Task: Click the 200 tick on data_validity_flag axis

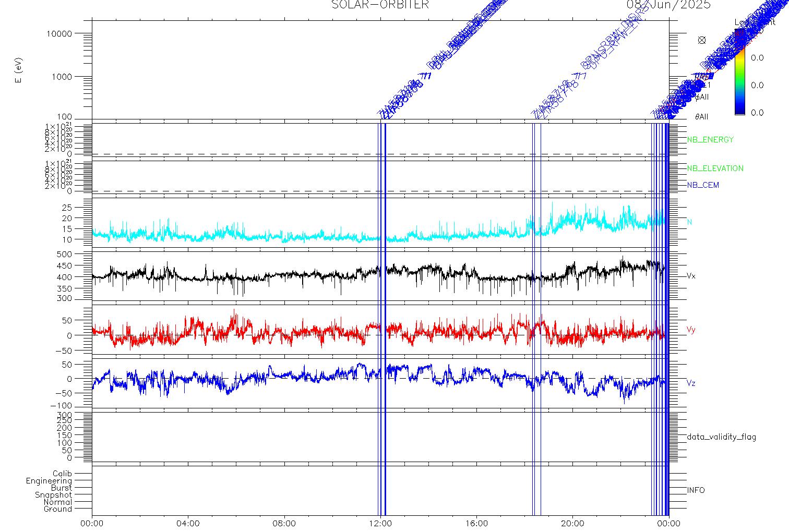Action: (x=64, y=428)
